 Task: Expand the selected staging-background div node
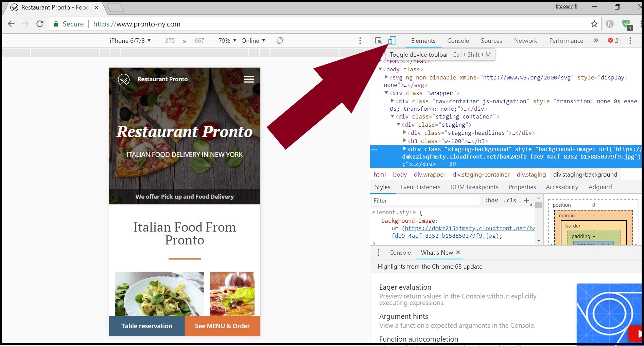coord(405,149)
